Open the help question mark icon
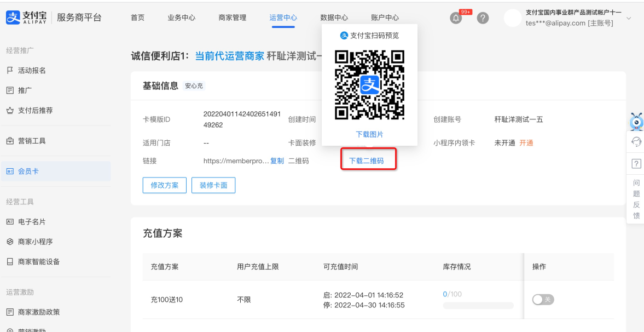This screenshot has height=332, width=644. [x=483, y=18]
